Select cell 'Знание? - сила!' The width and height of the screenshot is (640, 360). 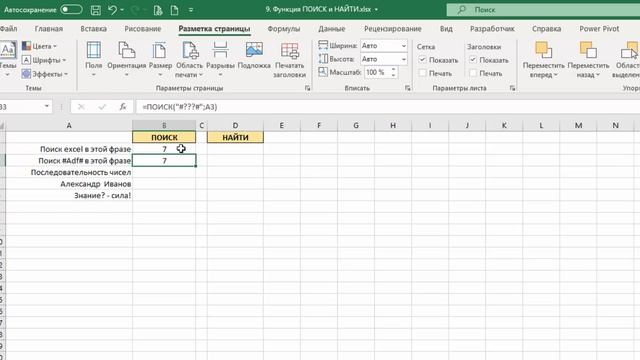[x=69, y=196]
